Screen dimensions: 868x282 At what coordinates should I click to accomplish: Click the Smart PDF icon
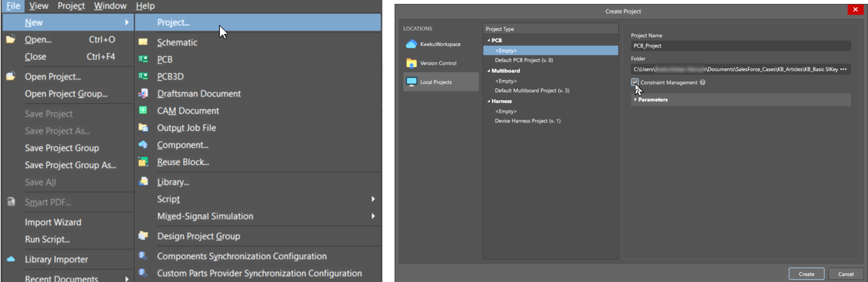point(11,202)
